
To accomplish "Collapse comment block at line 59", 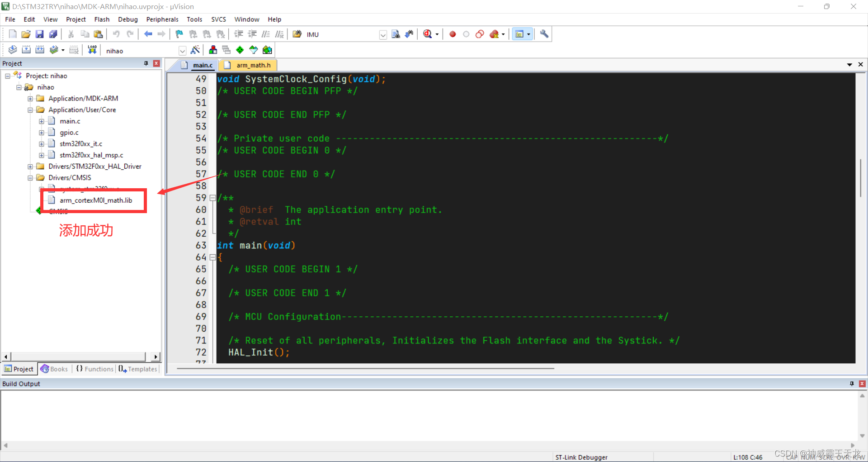I will click(212, 198).
